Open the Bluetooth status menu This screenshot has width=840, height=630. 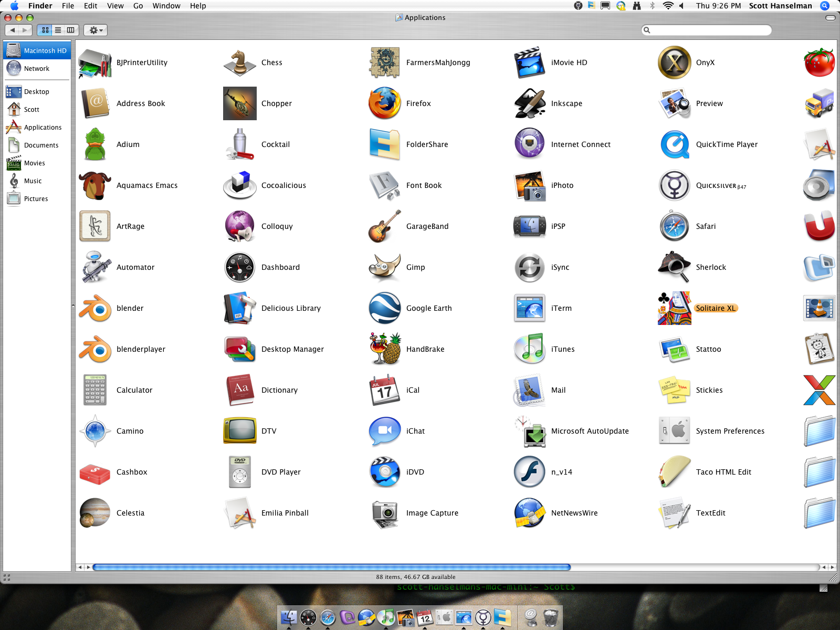(x=653, y=6)
